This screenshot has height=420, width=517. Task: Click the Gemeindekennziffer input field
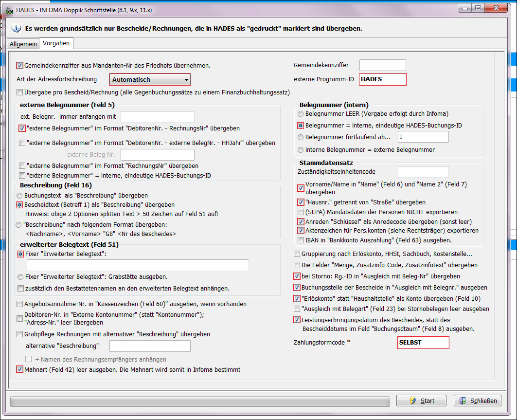(382, 65)
